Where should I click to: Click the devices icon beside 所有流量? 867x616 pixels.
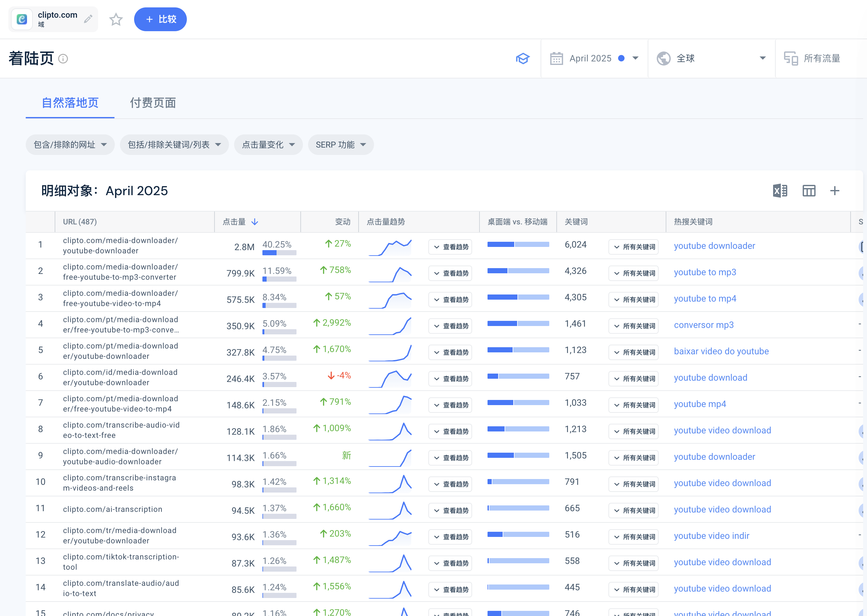pos(791,59)
